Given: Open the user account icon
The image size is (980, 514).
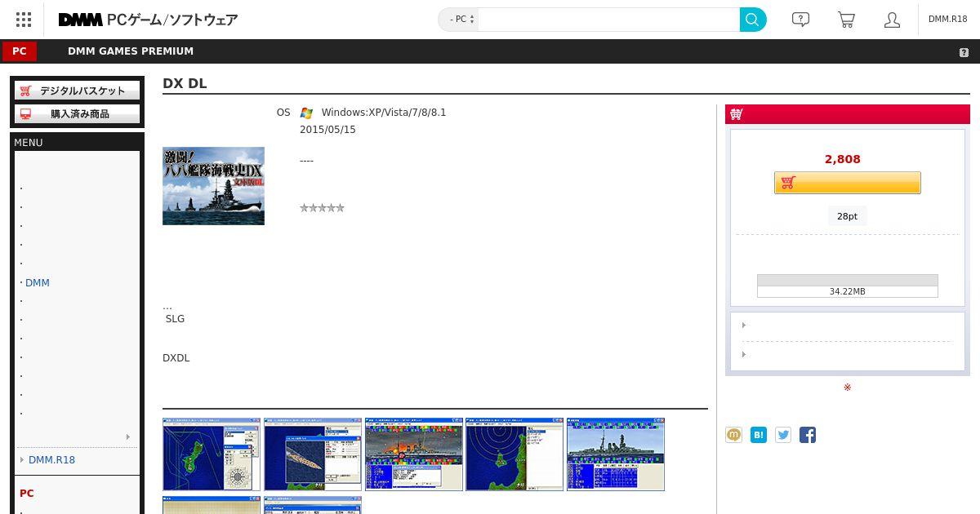Looking at the screenshot, I should [892, 20].
